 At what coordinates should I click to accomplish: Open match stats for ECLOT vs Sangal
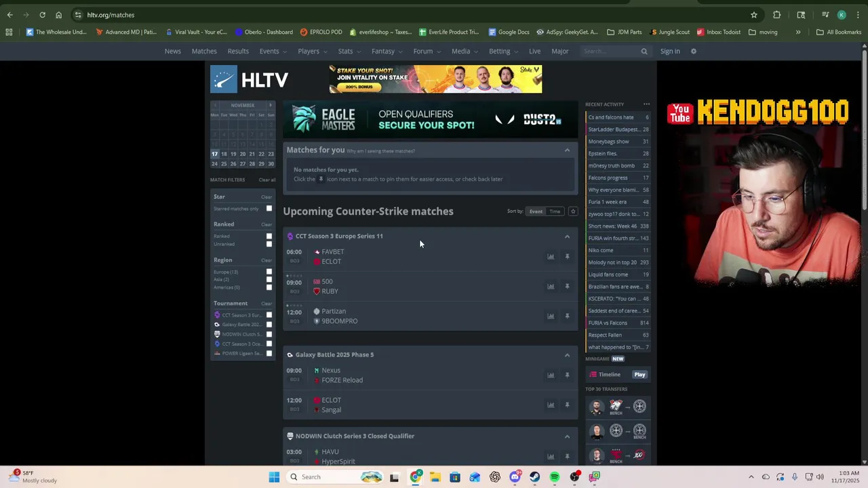(x=551, y=405)
